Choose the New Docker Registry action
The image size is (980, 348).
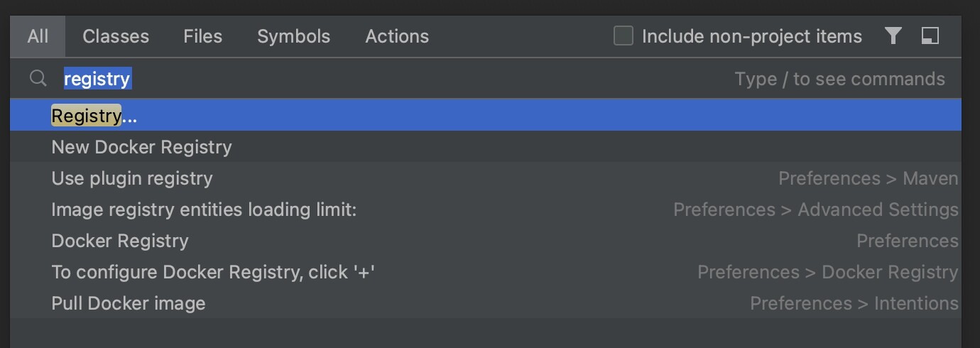(142, 147)
